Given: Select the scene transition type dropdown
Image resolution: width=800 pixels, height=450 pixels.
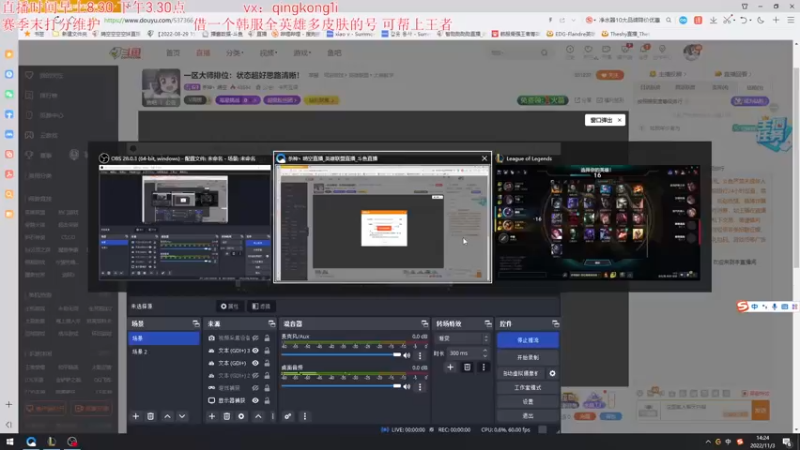Looking at the screenshot, I should click(x=462, y=338).
